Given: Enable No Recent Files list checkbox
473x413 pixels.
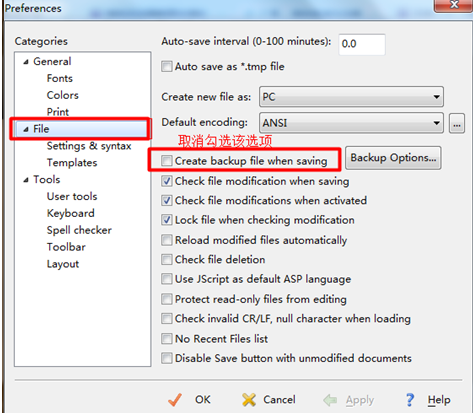Looking at the screenshot, I should [x=167, y=339].
